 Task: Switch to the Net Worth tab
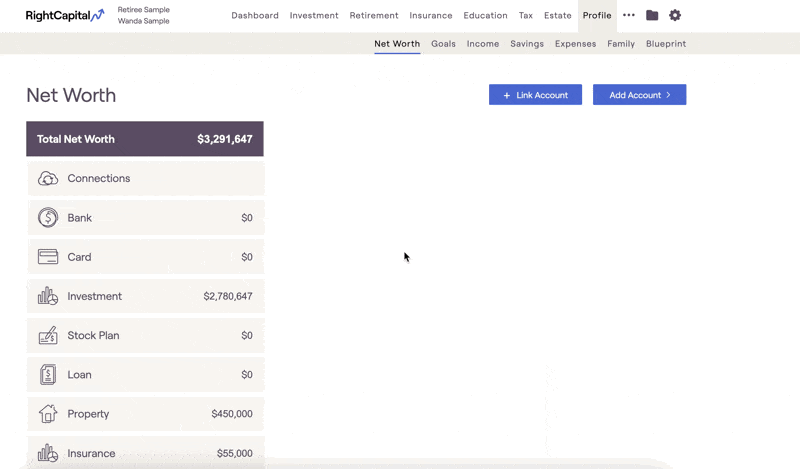(397, 44)
